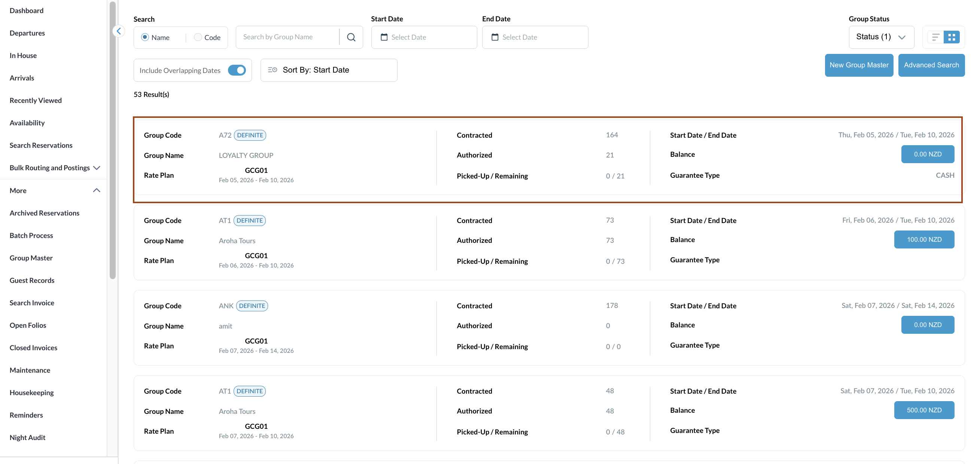Collapse the More section
Viewport: 980px width, 464px height.
pyautogui.click(x=97, y=190)
